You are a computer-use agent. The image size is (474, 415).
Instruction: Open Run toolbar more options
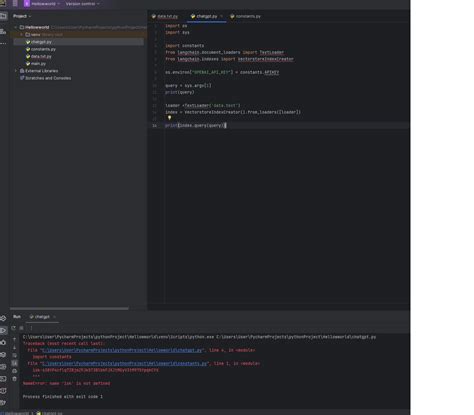(x=31, y=328)
